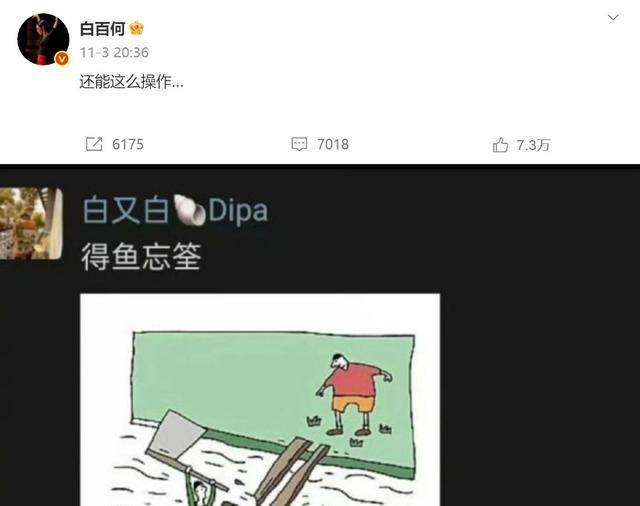640x506 pixels.
Task: Click the 7.3万 likes count
Action: pyautogui.click(x=533, y=145)
